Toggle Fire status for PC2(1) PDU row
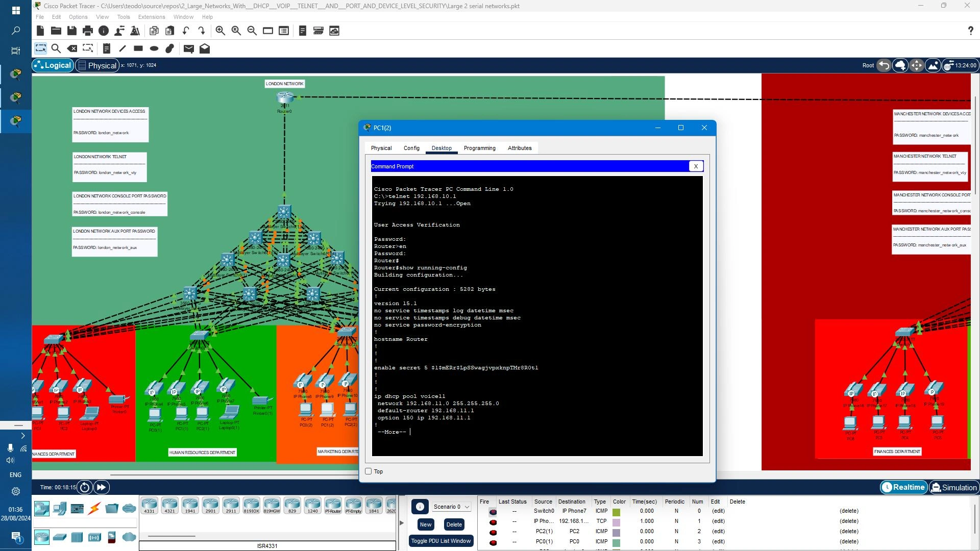Viewport: 980px width, 551px height. 493,532
